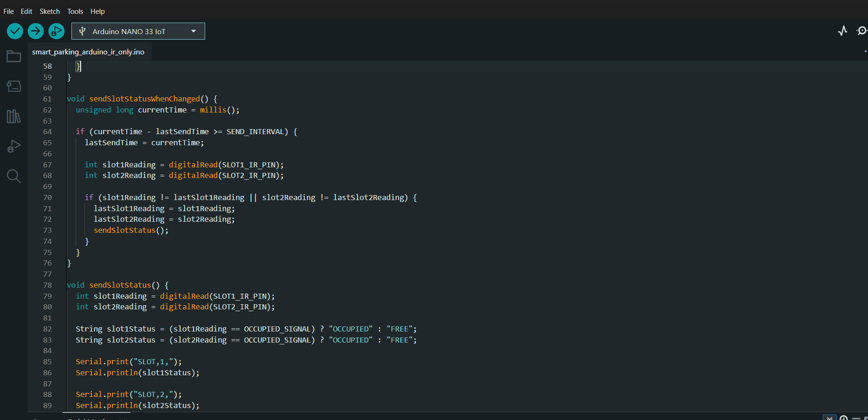This screenshot has height=420, width=868.
Task: Click the sendSlotStatus(); call on line 73
Action: click(131, 231)
